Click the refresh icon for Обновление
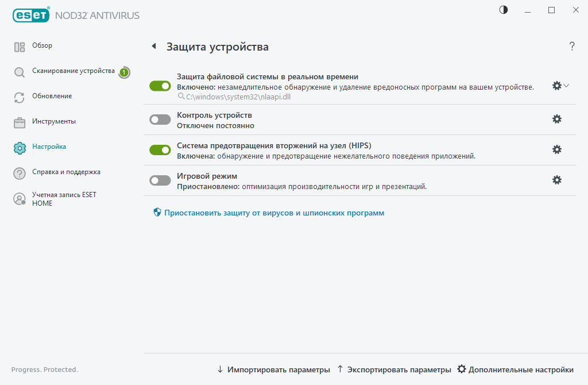Image resolution: width=588 pixels, height=385 pixels. coord(20,98)
